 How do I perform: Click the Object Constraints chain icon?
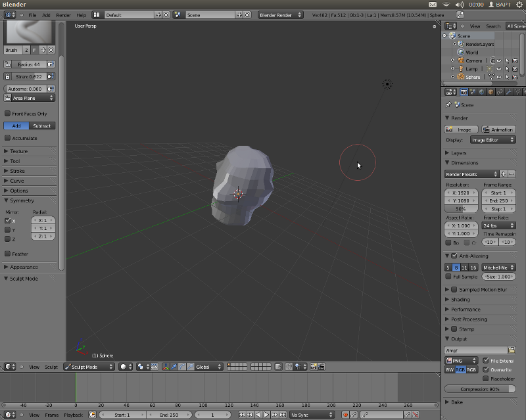point(500,92)
